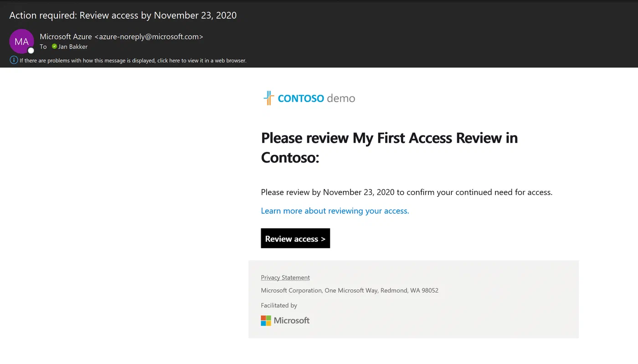Click the purple MA sender avatar
Image resolution: width=638 pixels, height=364 pixels.
point(21,41)
